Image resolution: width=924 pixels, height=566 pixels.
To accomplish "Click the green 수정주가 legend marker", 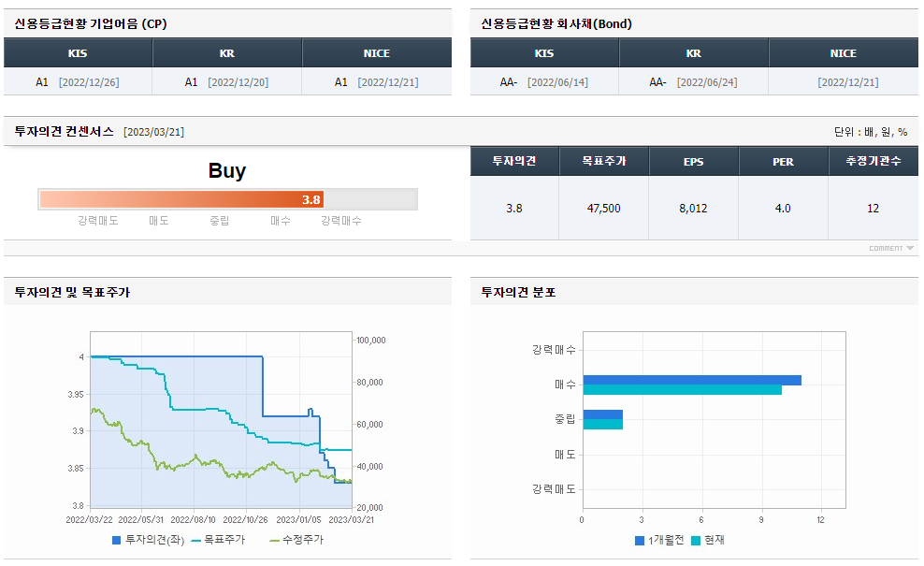I will pyautogui.click(x=274, y=541).
